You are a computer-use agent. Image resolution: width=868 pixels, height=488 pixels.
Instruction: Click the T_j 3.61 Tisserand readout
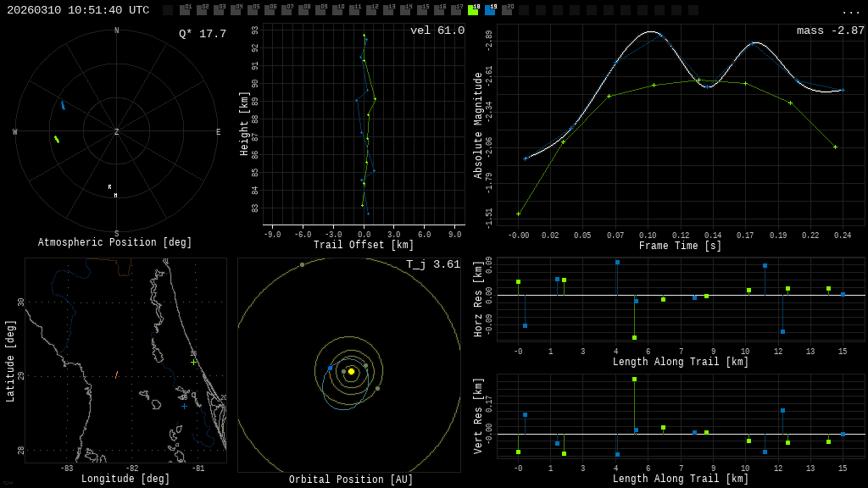pyautogui.click(x=432, y=264)
